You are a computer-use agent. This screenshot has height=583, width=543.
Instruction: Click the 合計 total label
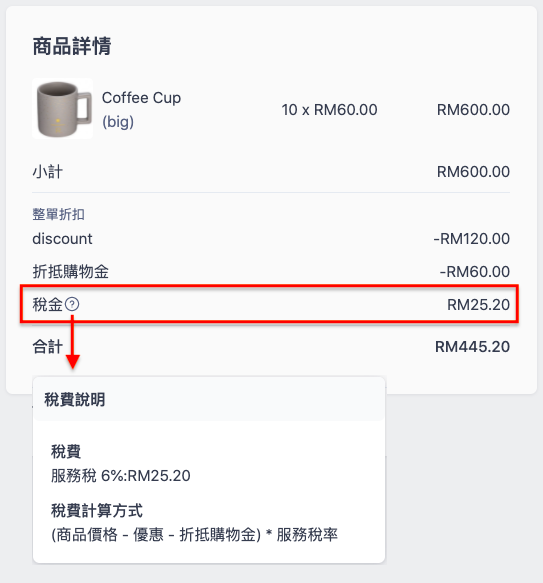48,347
